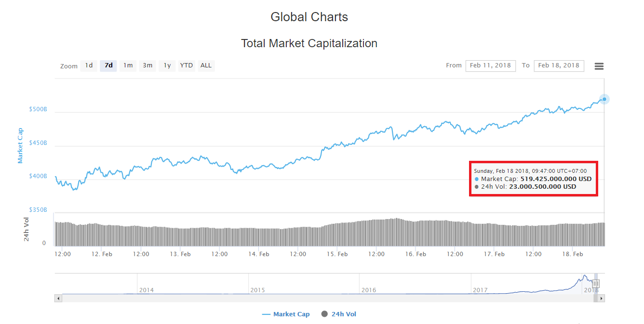Click the navigator range handle near 2018

click(x=596, y=284)
